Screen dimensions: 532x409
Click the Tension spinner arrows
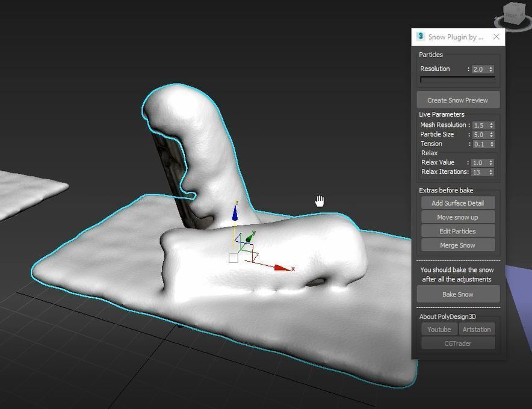point(491,144)
